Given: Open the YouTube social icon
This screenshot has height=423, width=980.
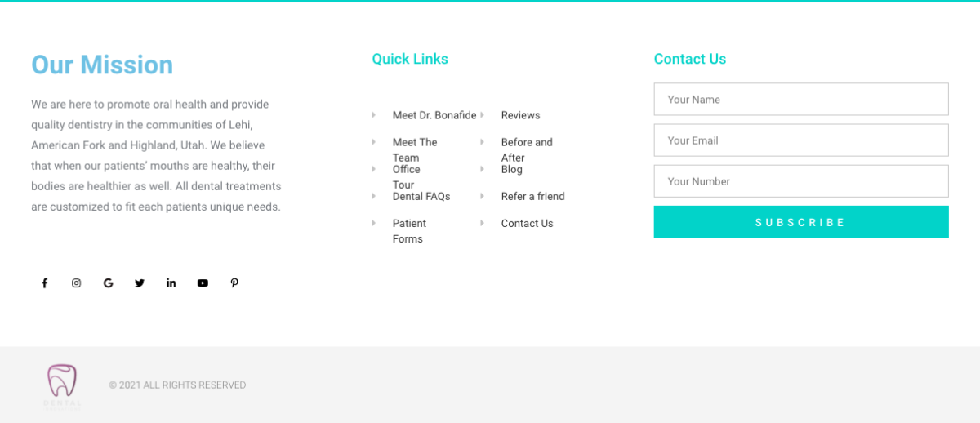Looking at the screenshot, I should click(x=203, y=283).
